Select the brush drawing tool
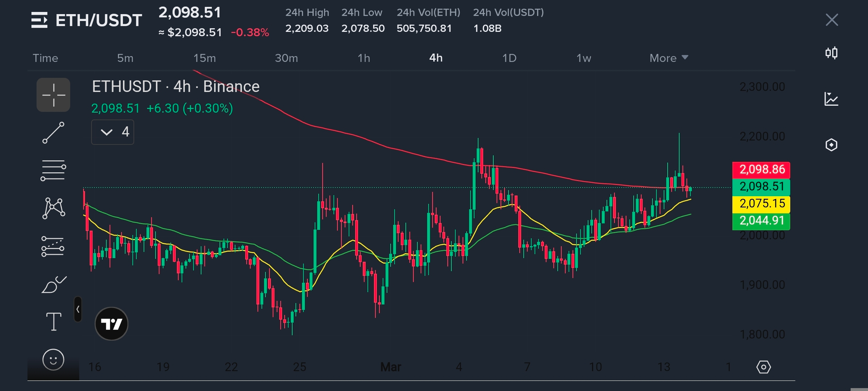 pyautogui.click(x=54, y=285)
